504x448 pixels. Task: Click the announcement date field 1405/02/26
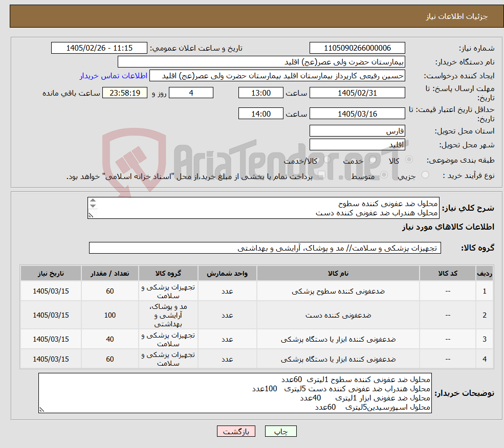coord(99,48)
